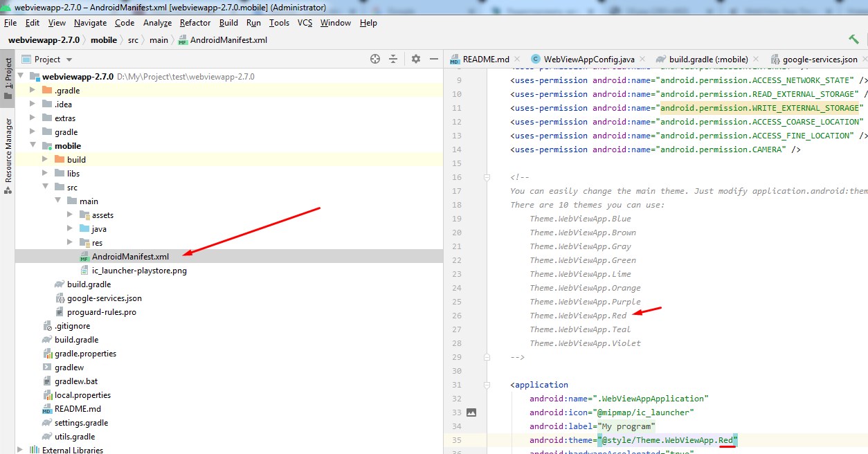Expand the res folder
868x454 pixels.
point(70,243)
